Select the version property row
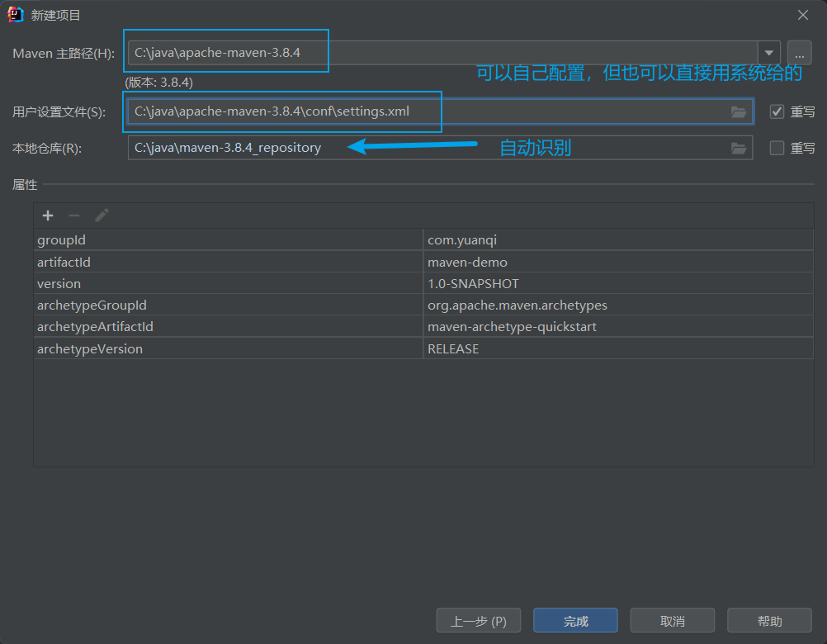The width and height of the screenshot is (827, 644). [423, 283]
